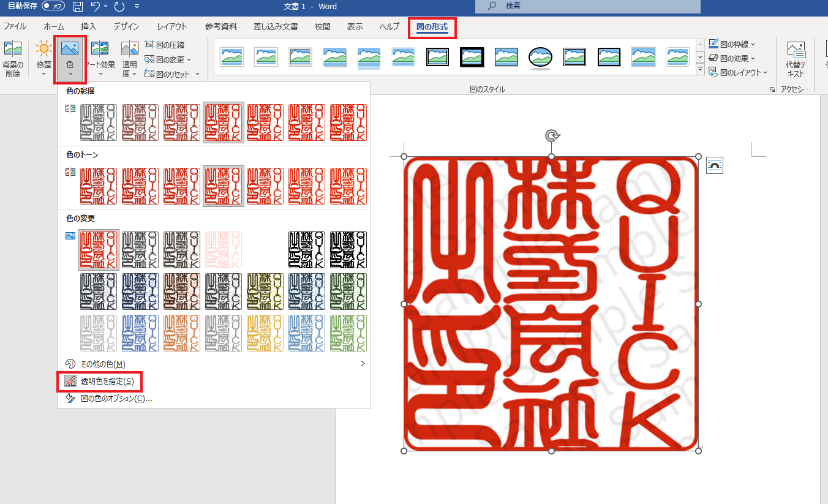The width and height of the screenshot is (828, 504).
Task: Choose the light gold recolor thumbnail
Action: pyautogui.click(x=265, y=333)
